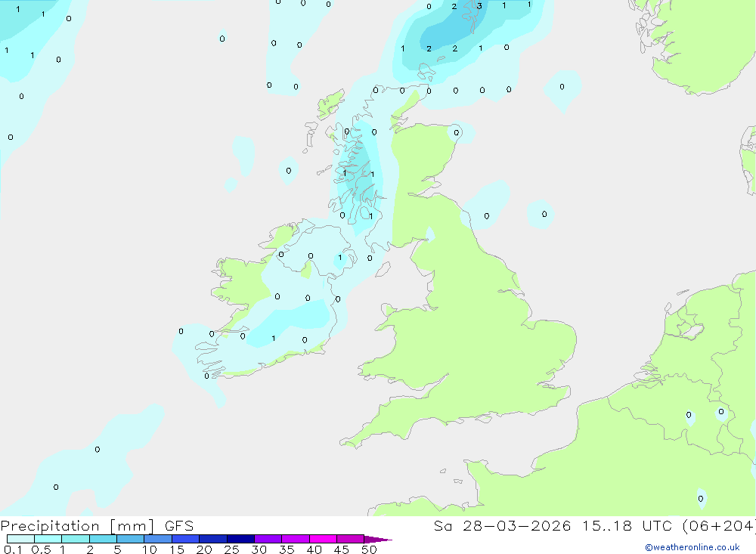
Task: Click the '50' legend scale label
Action: pos(369,549)
